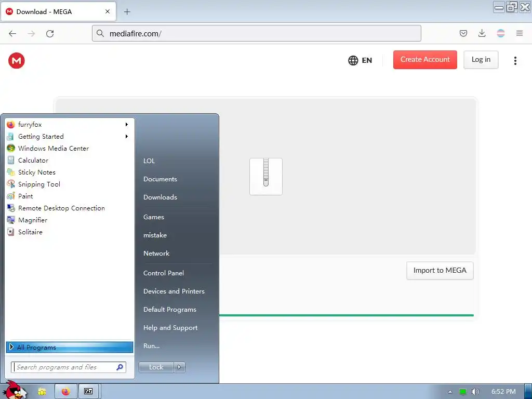Screen dimensions: 532x399
Task: Open the mistake entry in Start menu
Action: (155, 235)
